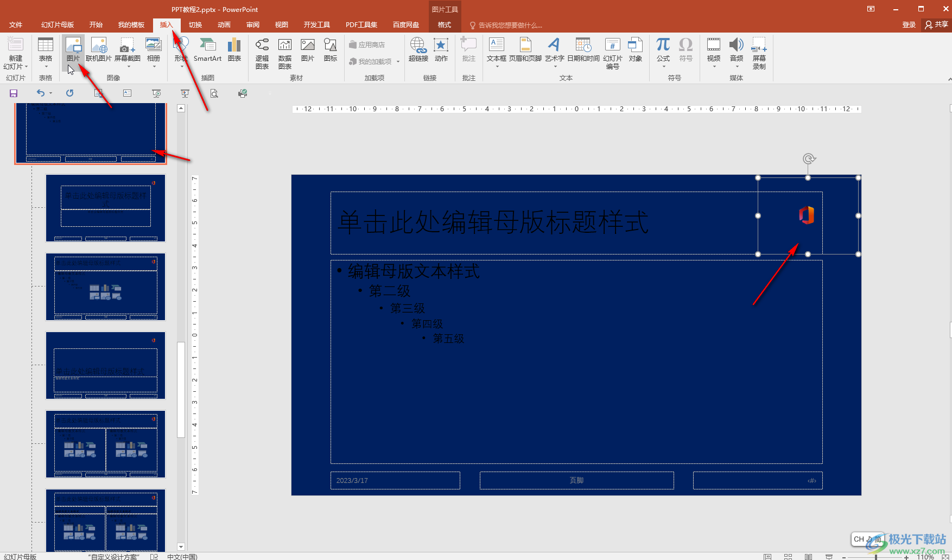Open the Slide Master (幻灯片母版) tab

(x=58, y=25)
